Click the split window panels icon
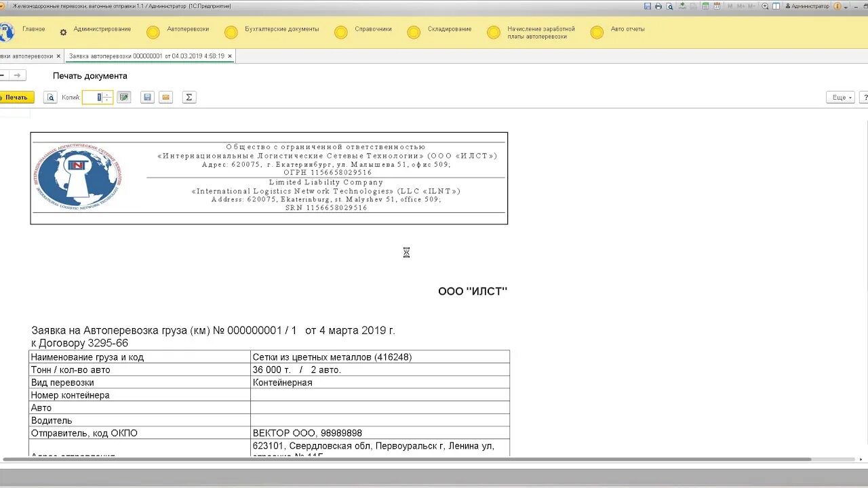The width and height of the screenshot is (868, 488). tap(776, 6)
